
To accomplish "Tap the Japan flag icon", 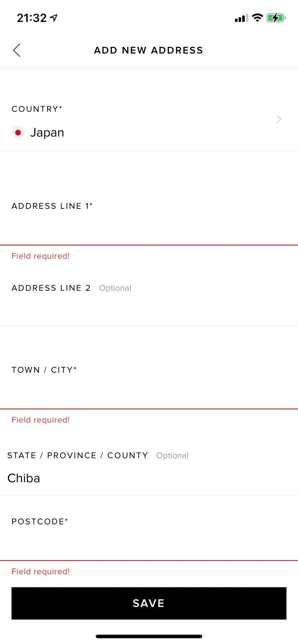I will point(18,133).
